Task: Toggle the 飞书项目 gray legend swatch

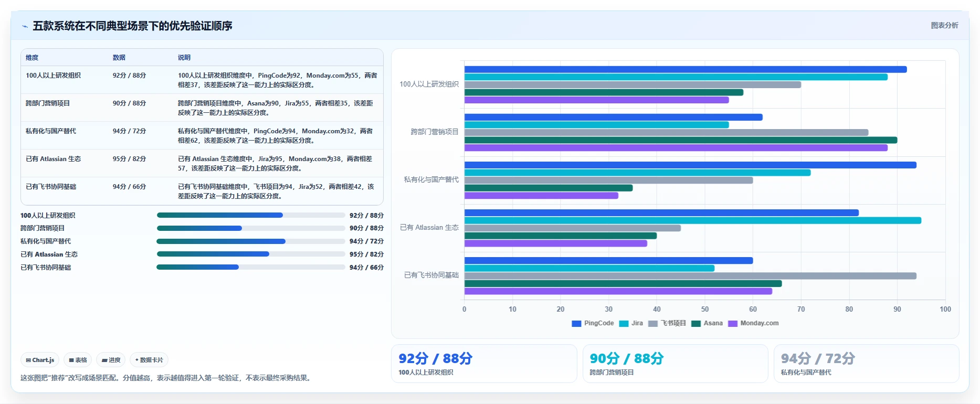Action: 653,324
